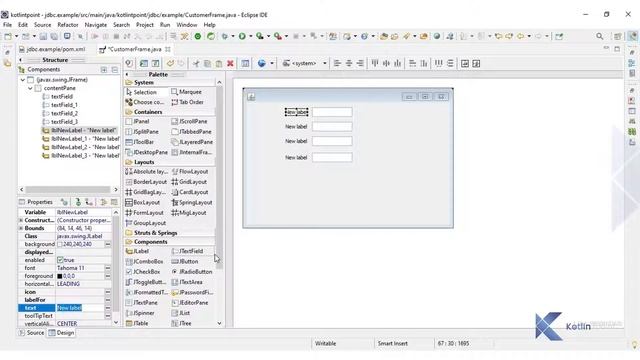Click the collapse all button in the Components panel
The width and height of the screenshot is (640, 360).
point(115,70)
